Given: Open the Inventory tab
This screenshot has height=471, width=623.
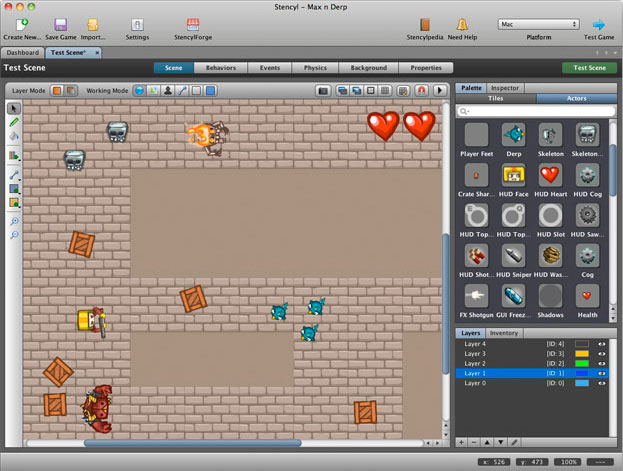Looking at the screenshot, I should [x=504, y=332].
